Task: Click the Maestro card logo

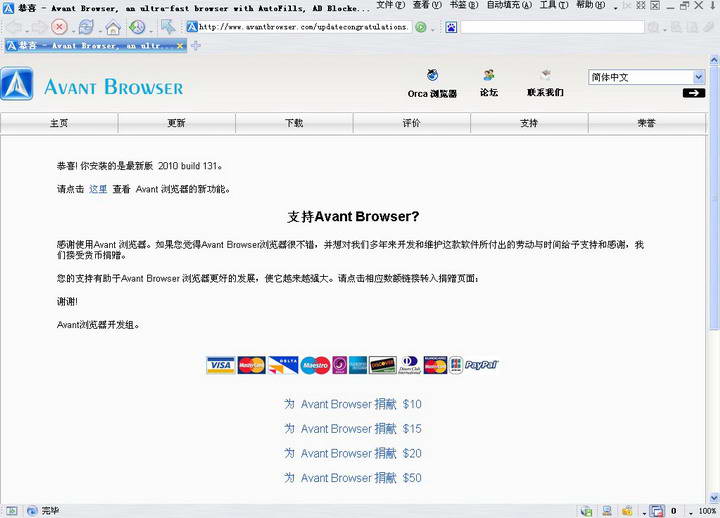Action: click(315, 365)
